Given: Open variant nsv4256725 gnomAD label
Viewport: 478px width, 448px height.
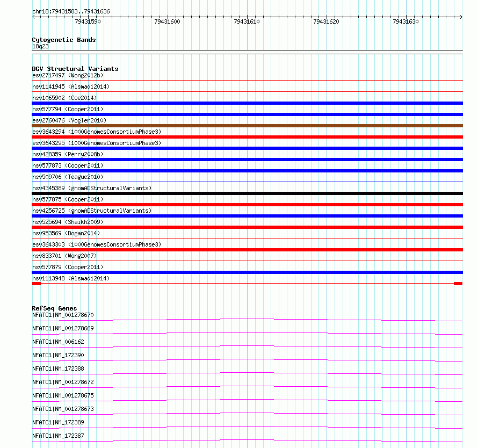Looking at the screenshot, I should click(92, 211).
